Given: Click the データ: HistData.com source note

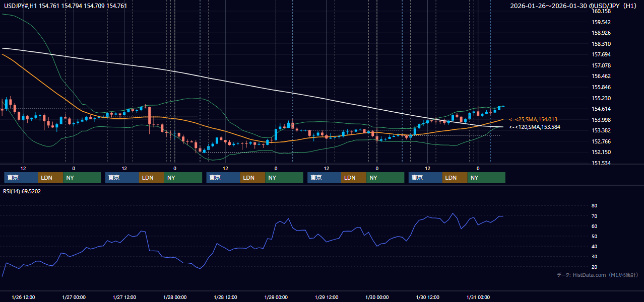Looking at the screenshot, I should (598, 275).
